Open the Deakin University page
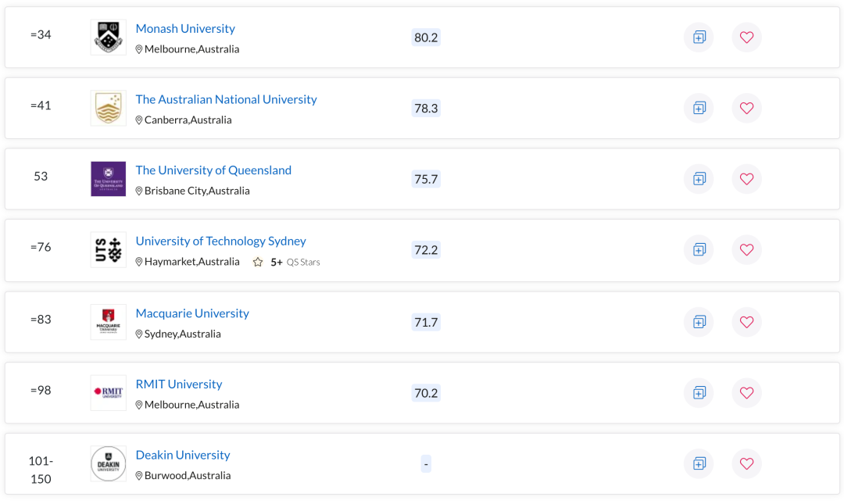Image resolution: width=844 pixels, height=504 pixels. point(183,455)
